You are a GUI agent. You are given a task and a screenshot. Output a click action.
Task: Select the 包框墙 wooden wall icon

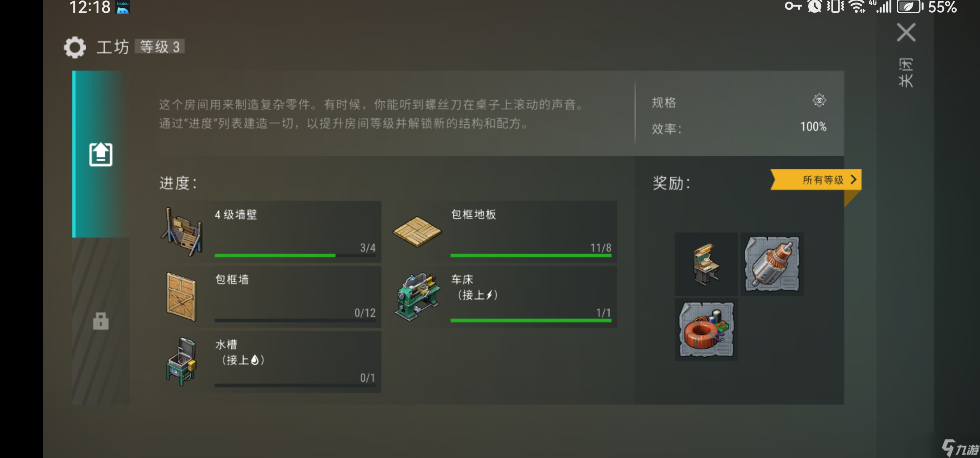point(182,297)
